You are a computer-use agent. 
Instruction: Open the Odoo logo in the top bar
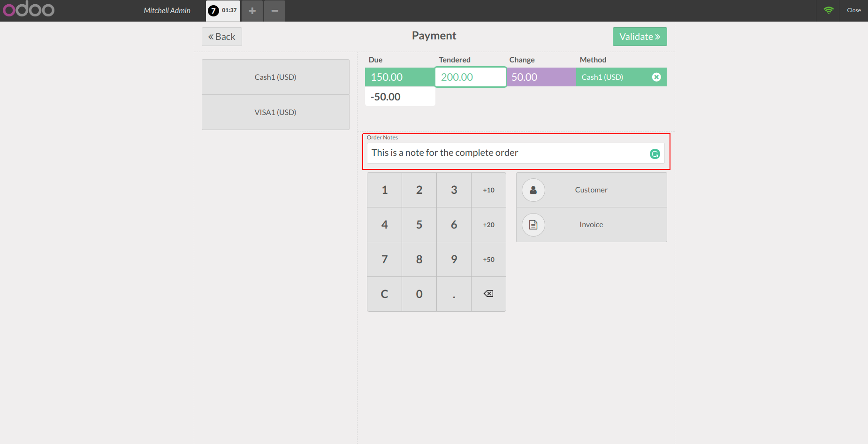(29, 9)
